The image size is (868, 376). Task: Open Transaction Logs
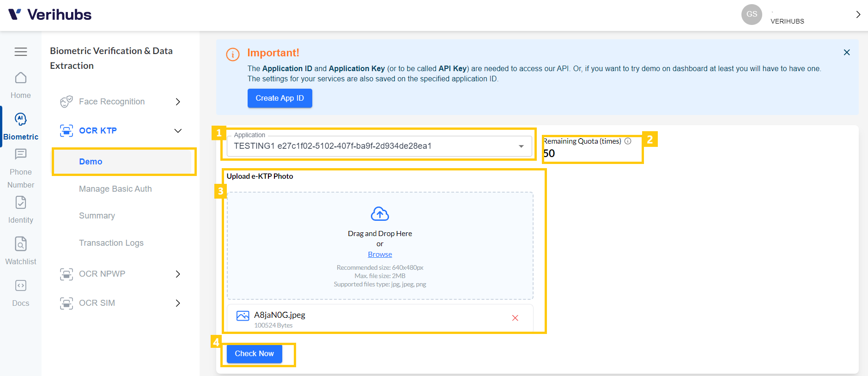pos(111,243)
